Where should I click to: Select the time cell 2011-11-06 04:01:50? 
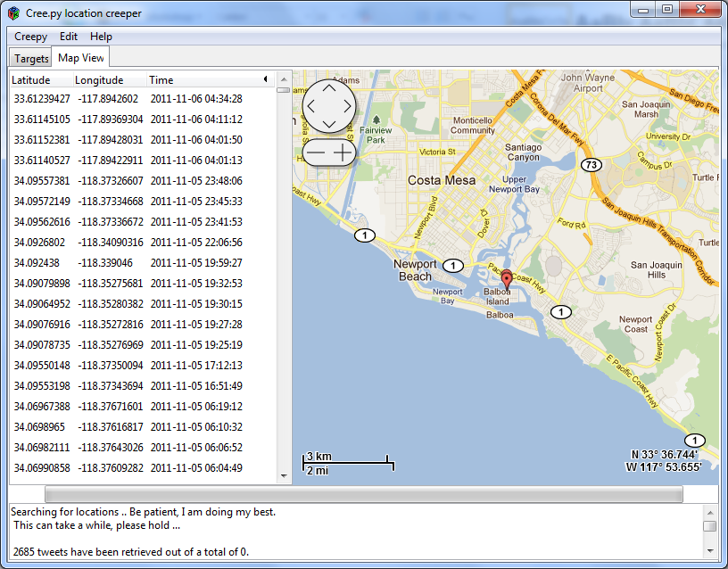click(196, 140)
